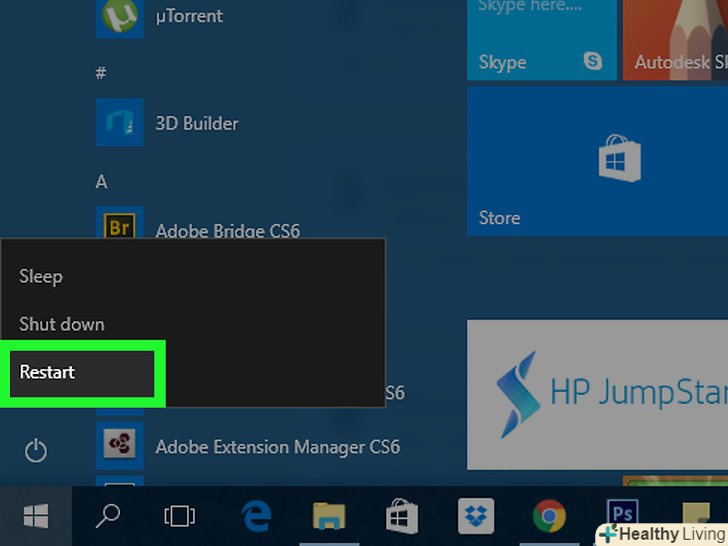Click the 'Adobe Bridge CS6' name text

point(228,231)
